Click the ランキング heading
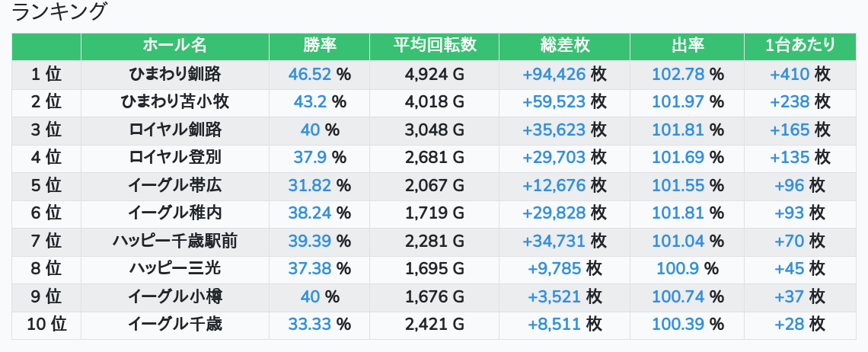868x352 pixels. 59,11
